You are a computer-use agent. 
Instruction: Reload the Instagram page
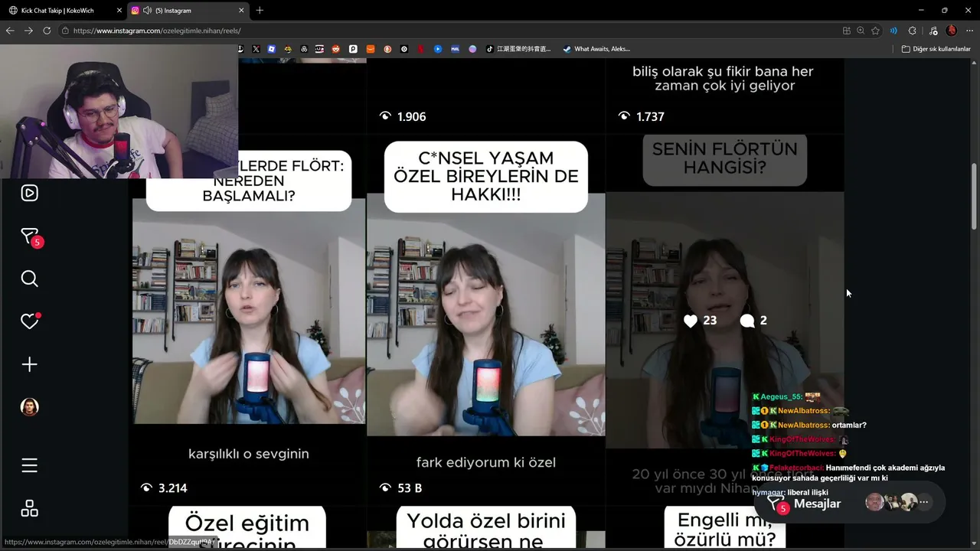point(47,31)
